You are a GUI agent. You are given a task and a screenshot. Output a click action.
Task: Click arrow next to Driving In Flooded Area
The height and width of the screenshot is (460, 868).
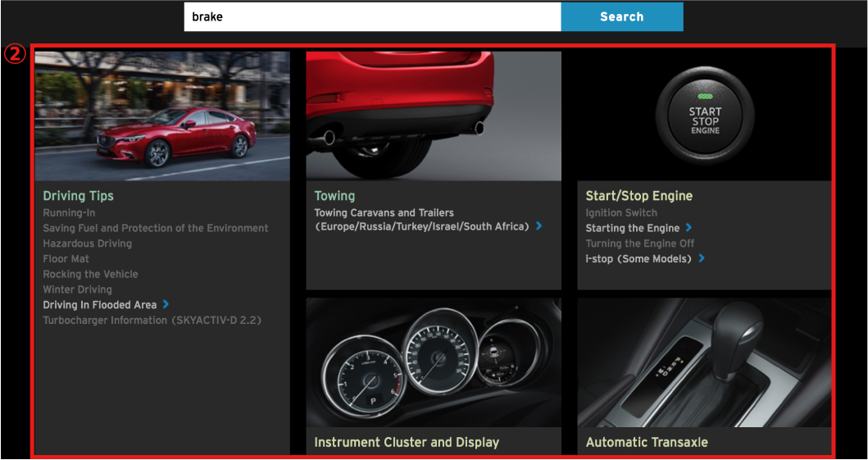click(x=166, y=304)
